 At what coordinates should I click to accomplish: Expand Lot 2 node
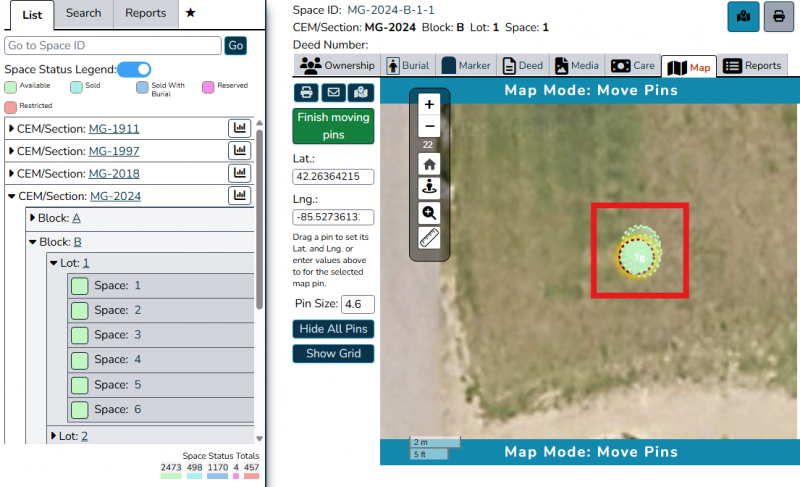pos(54,436)
